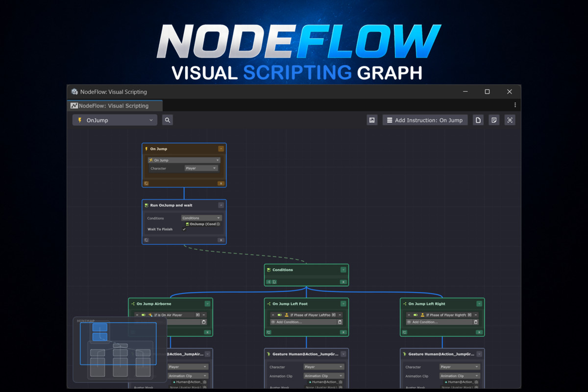Delete the On Jump Left Foot node

pyautogui.click(x=343, y=332)
